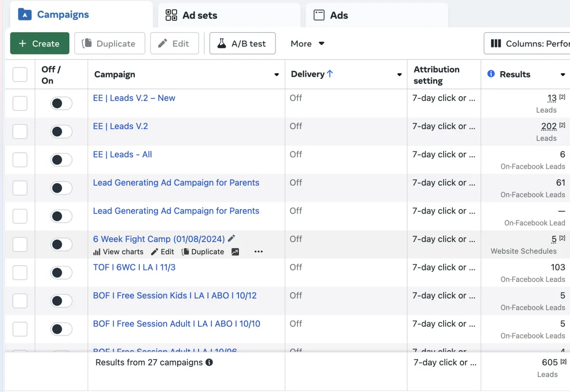Open View charts for 6 Week Fight Camp
The width and height of the screenshot is (570, 392).
tap(118, 252)
